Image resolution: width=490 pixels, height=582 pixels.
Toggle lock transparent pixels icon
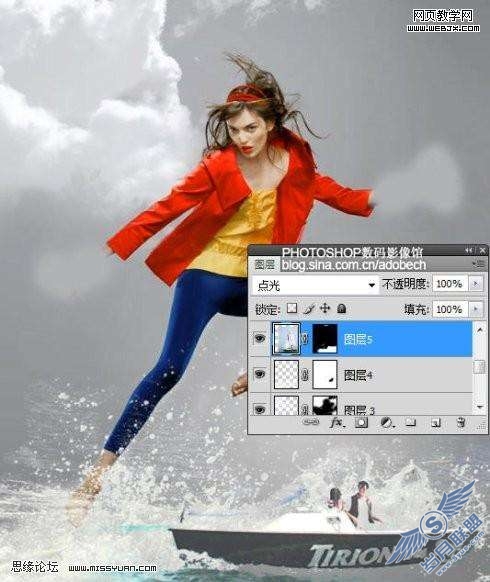[293, 308]
